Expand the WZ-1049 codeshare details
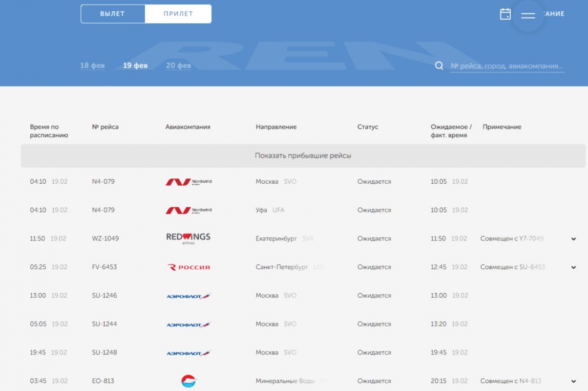 point(573,239)
